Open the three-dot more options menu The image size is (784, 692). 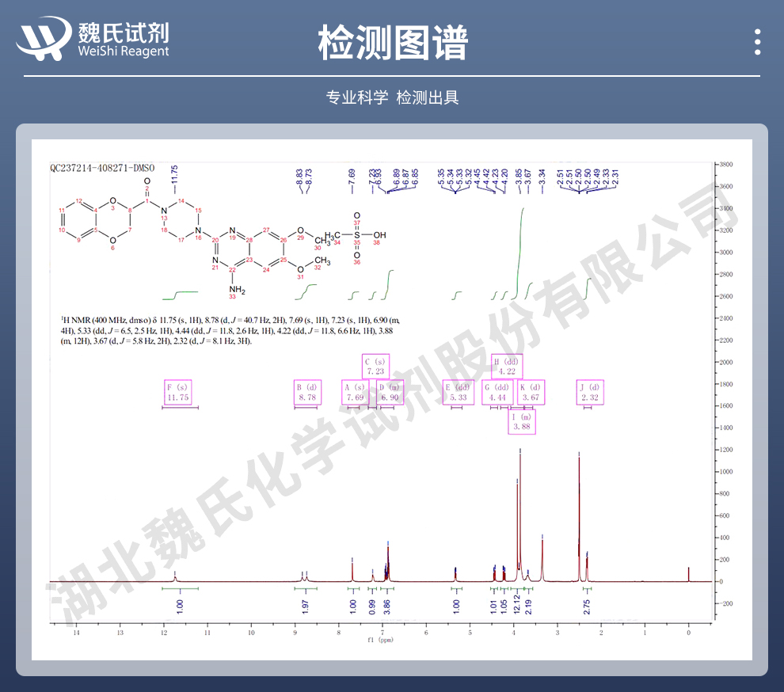(758, 42)
